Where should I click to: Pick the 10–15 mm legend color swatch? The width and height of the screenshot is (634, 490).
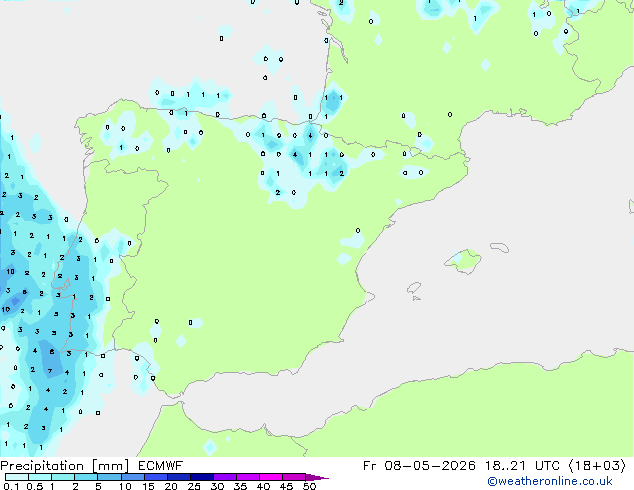132,477
